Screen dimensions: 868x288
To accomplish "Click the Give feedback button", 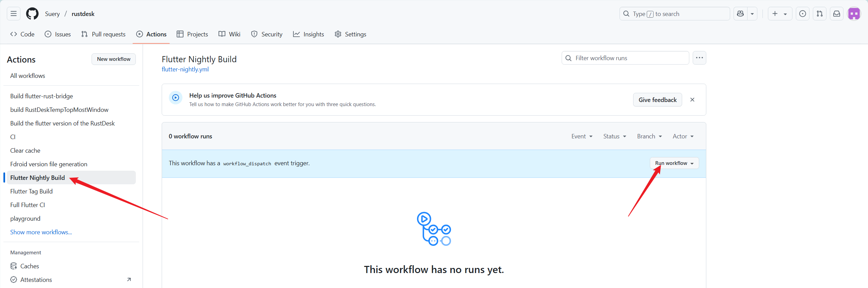I will [x=658, y=100].
